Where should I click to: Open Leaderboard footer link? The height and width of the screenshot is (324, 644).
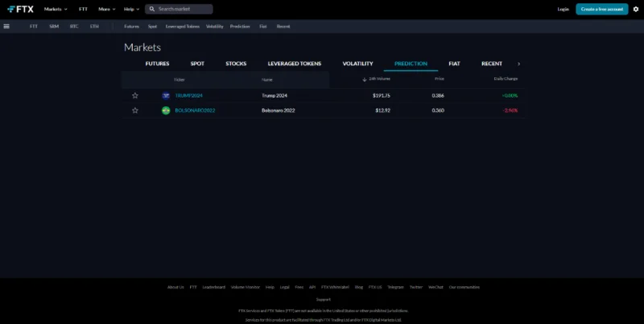click(213, 287)
